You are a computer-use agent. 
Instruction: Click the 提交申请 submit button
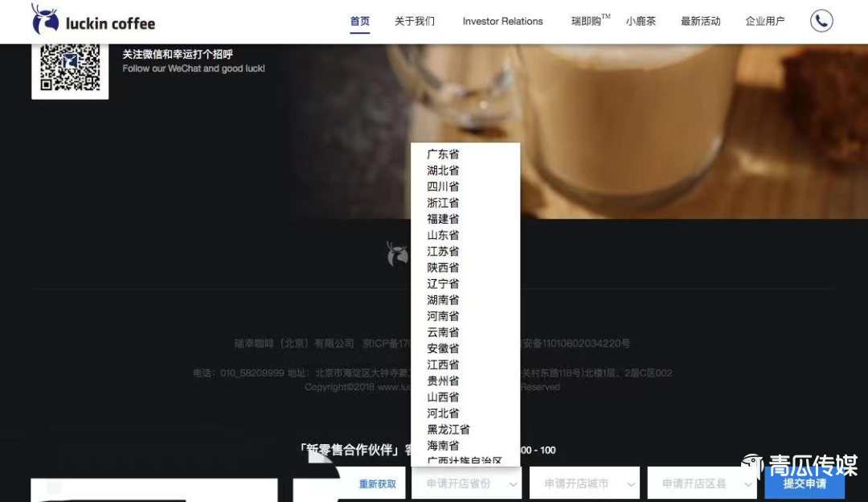tap(805, 485)
